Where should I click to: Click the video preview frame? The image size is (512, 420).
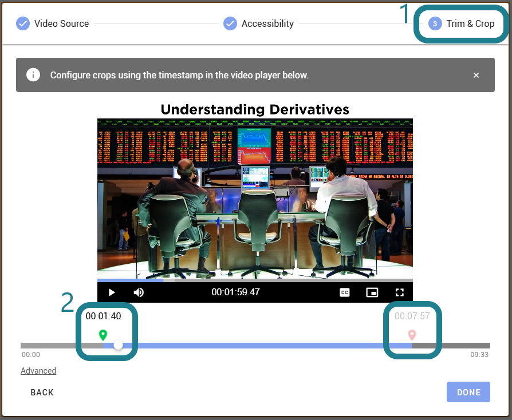255,199
